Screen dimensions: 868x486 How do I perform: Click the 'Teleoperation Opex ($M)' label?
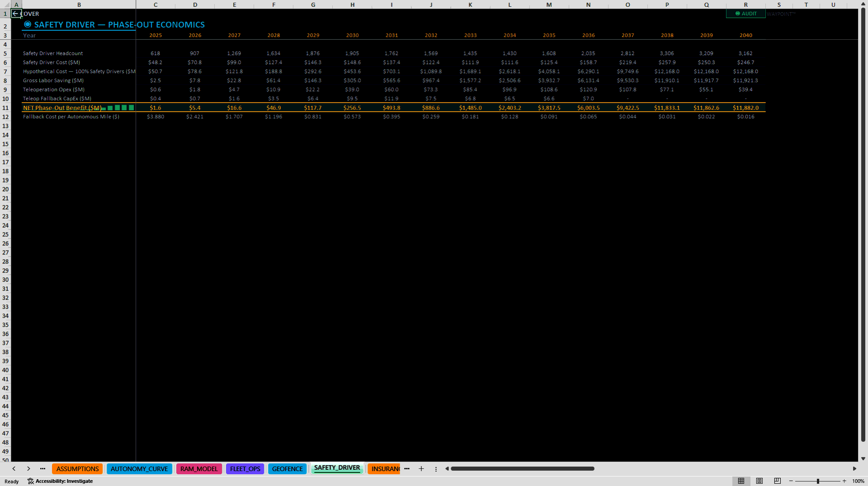click(x=54, y=89)
